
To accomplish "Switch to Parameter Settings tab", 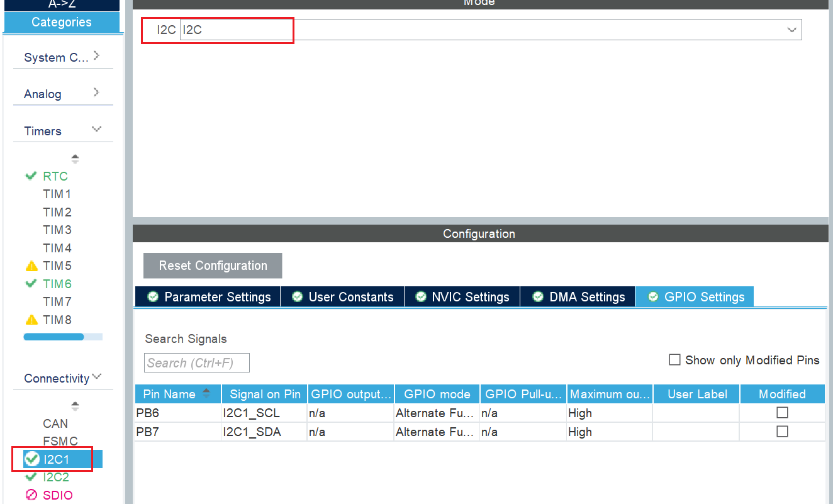I will coord(208,297).
